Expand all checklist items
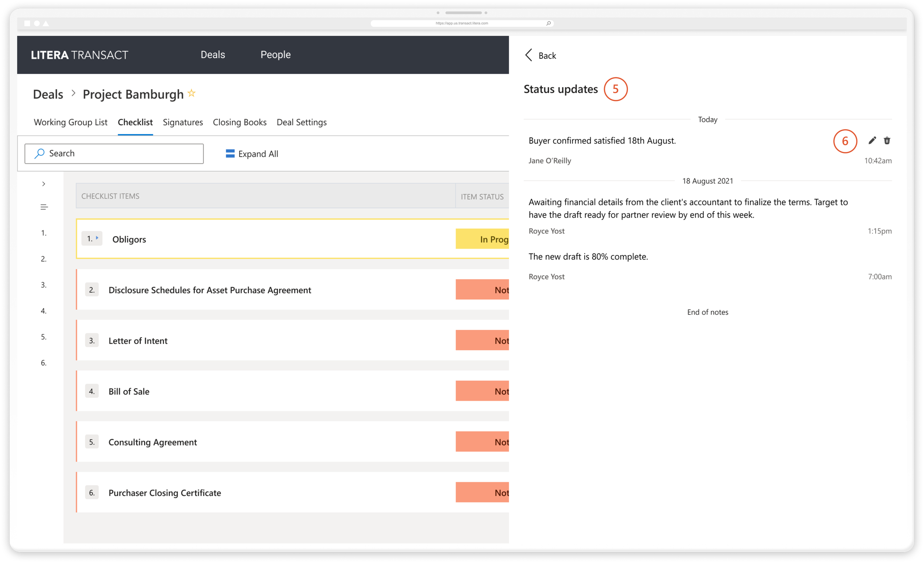Image resolution: width=924 pixels, height=563 pixels. (258, 153)
